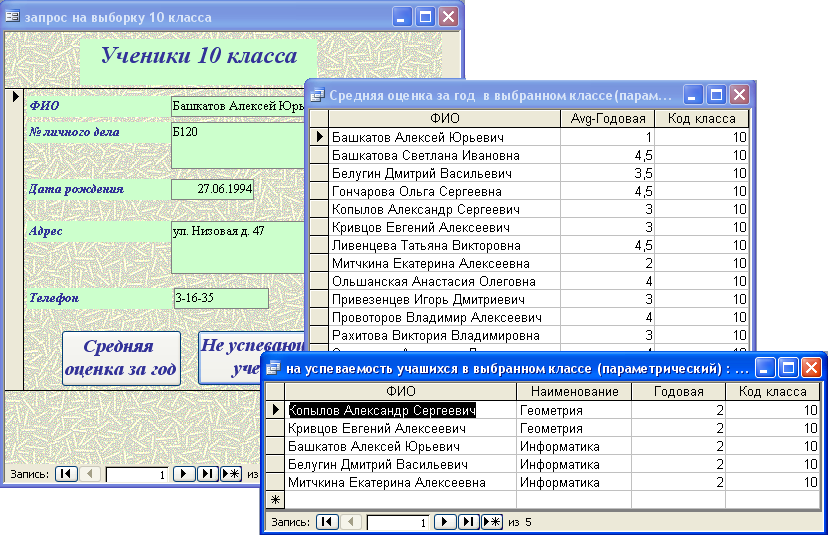Image resolution: width=829 pixels, height=536 pixels.
Task: Click cell 'Ливенцева Татьяна Викторовна'
Action: tap(444, 245)
